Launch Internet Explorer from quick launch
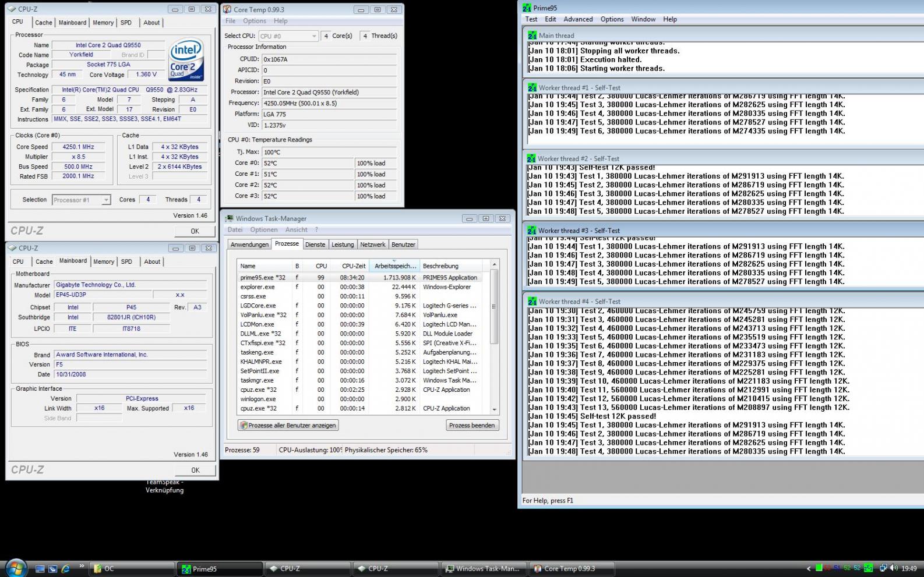The height and width of the screenshot is (577, 924). click(x=65, y=569)
